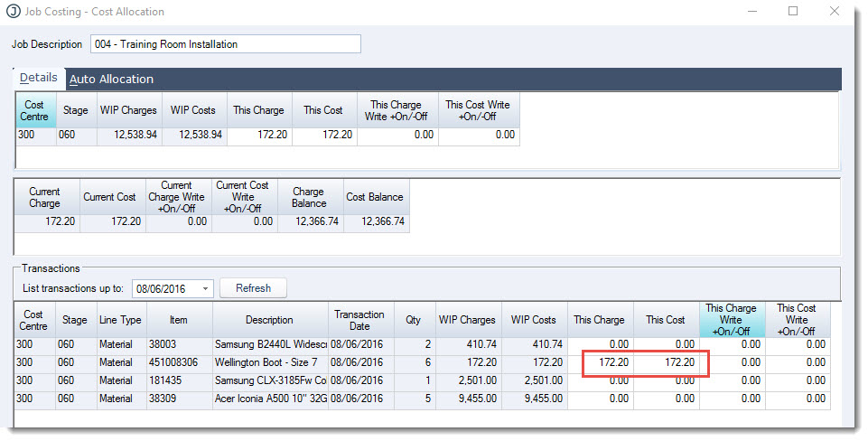Select item 38309 cell
Screen dimensions: 868x441
tap(180, 399)
